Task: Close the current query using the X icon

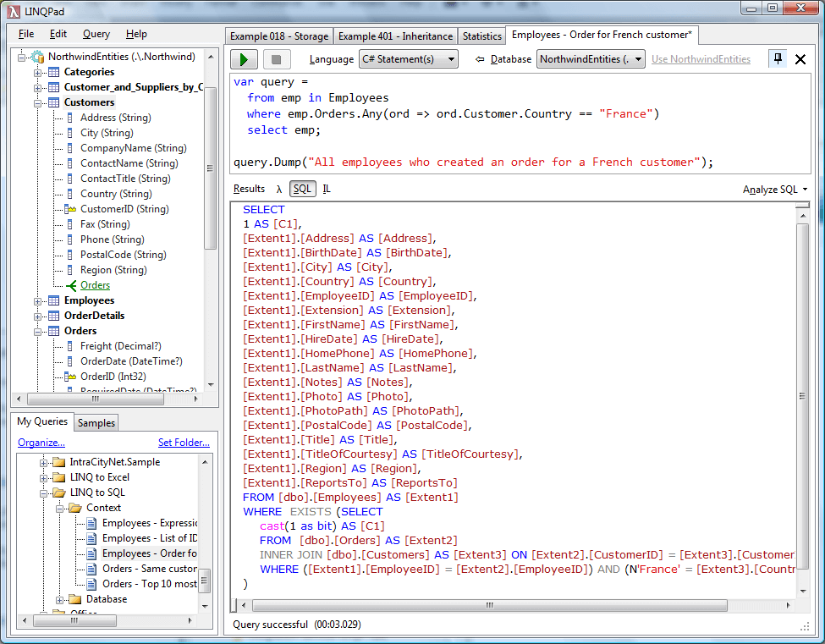Action: 800,59
